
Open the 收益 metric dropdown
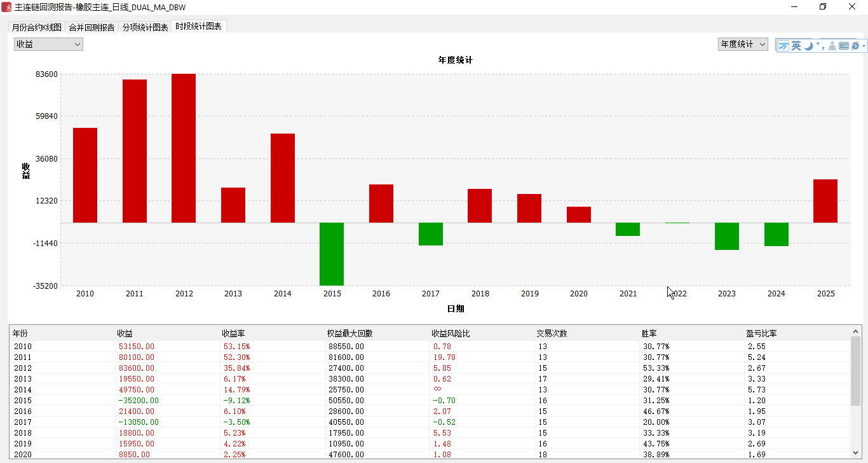click(49, 44)
